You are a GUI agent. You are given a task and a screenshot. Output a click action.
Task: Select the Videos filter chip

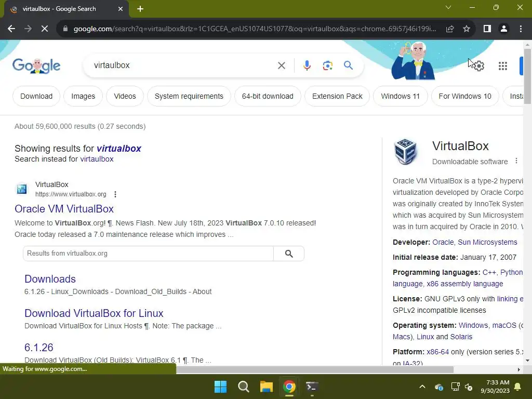click(x=125, y=96)
